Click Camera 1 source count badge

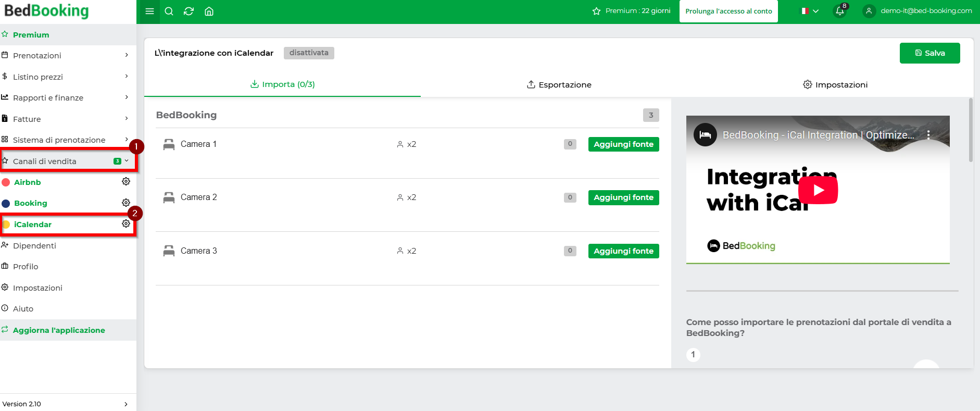point(570,144)
